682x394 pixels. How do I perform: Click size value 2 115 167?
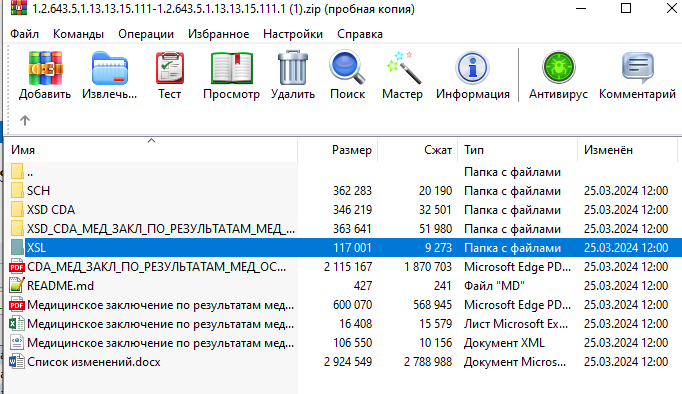tap(348, 267)
